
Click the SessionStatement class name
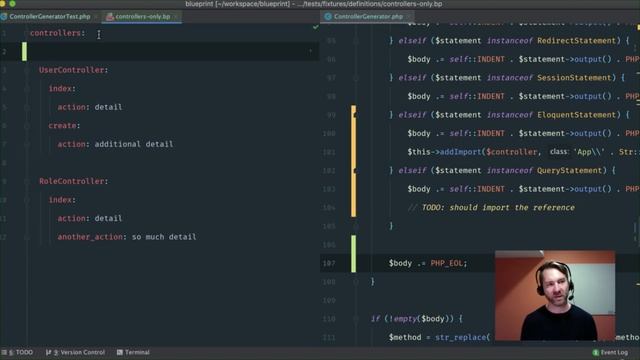click(x=574, y=78)
